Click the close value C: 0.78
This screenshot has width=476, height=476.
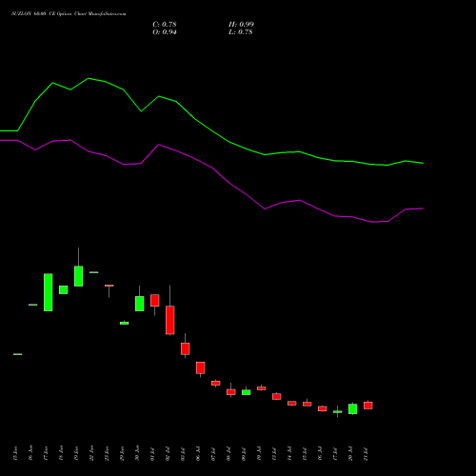165,25
